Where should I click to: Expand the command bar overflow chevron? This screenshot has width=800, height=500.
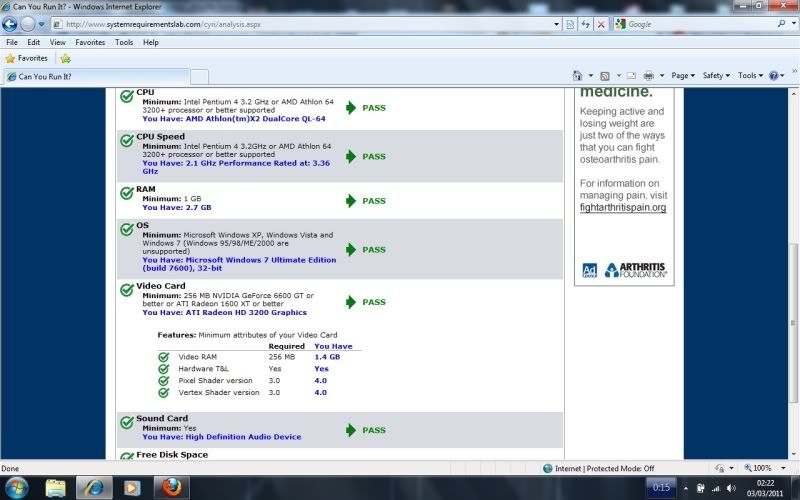(x=794, y=71)
